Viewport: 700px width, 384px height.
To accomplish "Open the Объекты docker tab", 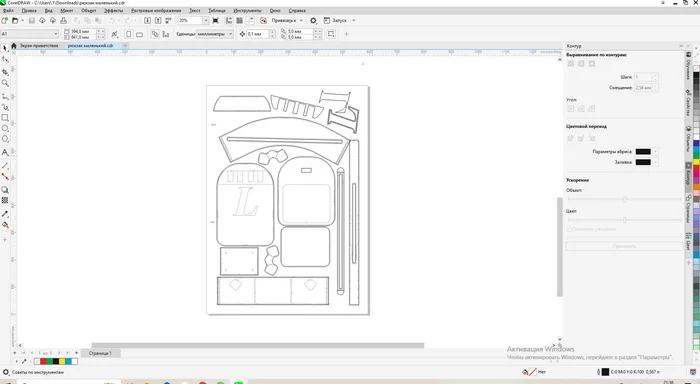I will pos(688,140).
